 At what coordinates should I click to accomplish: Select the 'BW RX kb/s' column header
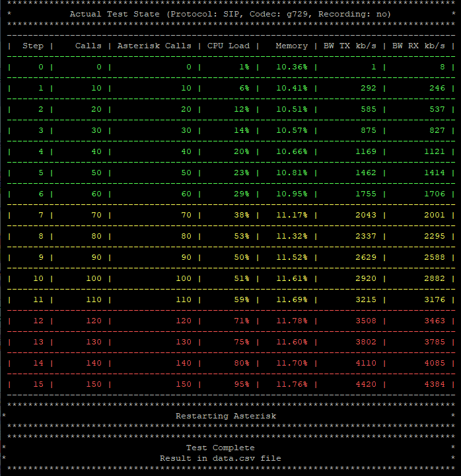point(419,46)
